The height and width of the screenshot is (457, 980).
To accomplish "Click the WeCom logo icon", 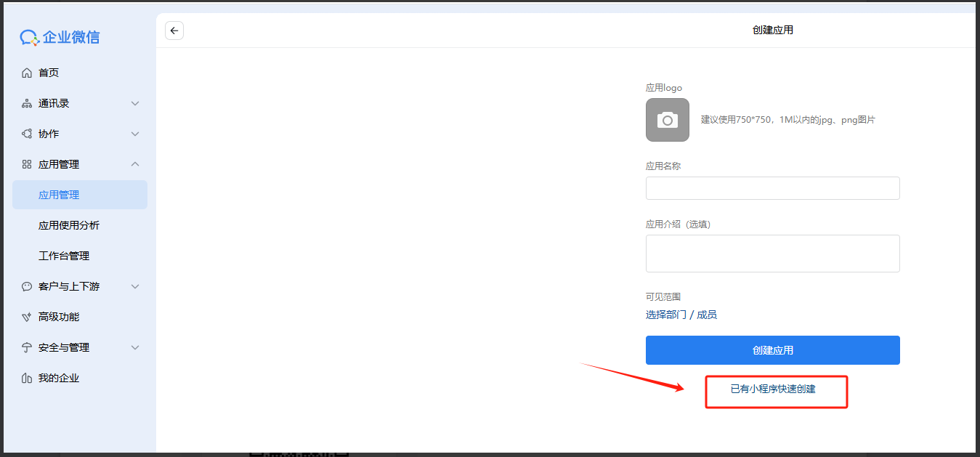I will pyautogui.click(x=29, y=38).
